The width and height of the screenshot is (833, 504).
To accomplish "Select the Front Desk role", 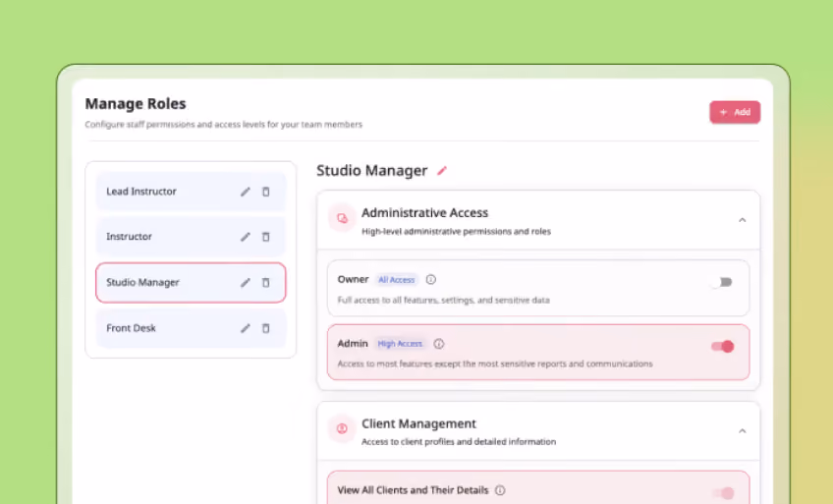I will [x=191, y=328].
